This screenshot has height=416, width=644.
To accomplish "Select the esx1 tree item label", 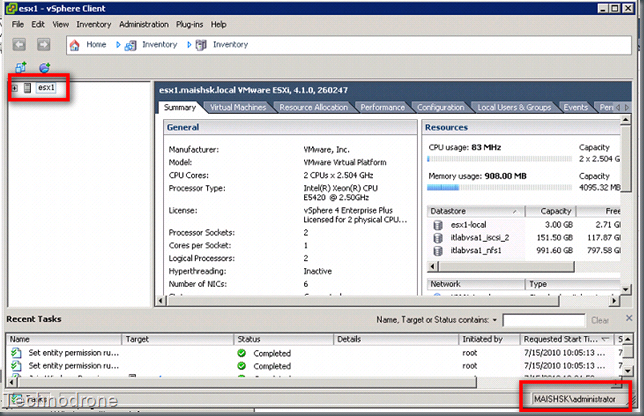I will click(46, 87).
